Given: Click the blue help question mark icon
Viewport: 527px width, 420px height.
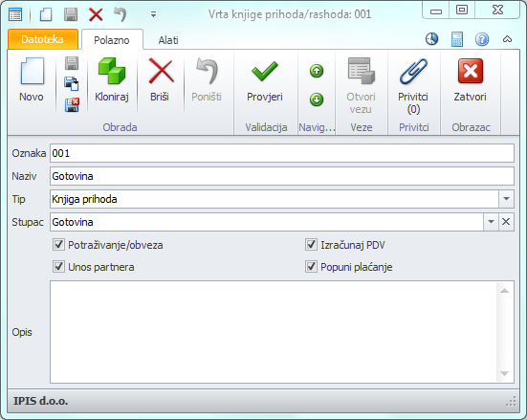Looking at the screenshot, I should pyautogui.click(x=482, y=39).
